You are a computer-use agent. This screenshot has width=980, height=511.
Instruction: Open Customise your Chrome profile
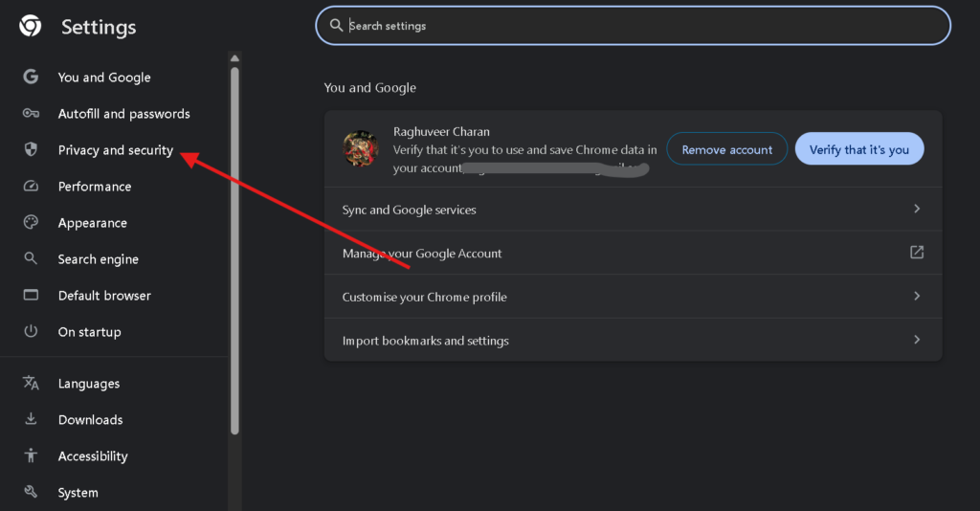(633, 297)
